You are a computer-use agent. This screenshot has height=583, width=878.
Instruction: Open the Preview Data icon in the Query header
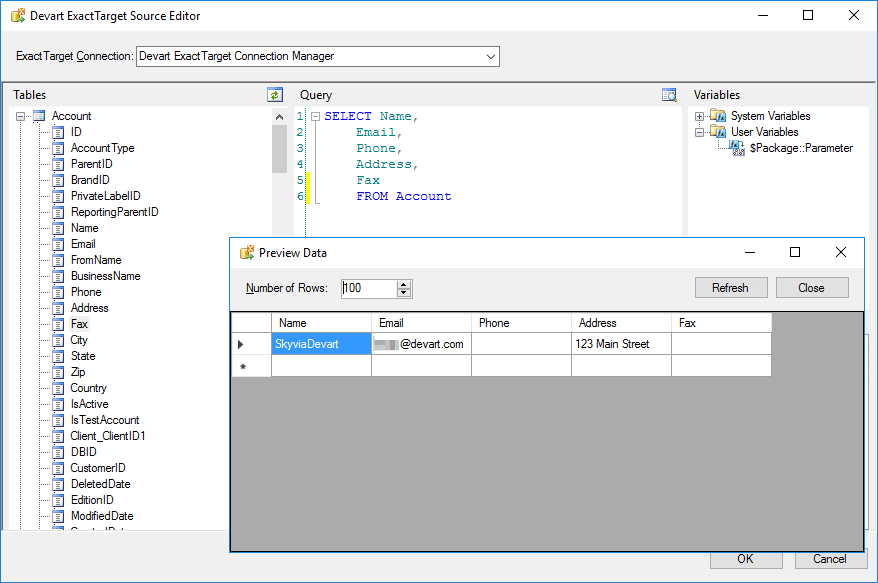669,93
